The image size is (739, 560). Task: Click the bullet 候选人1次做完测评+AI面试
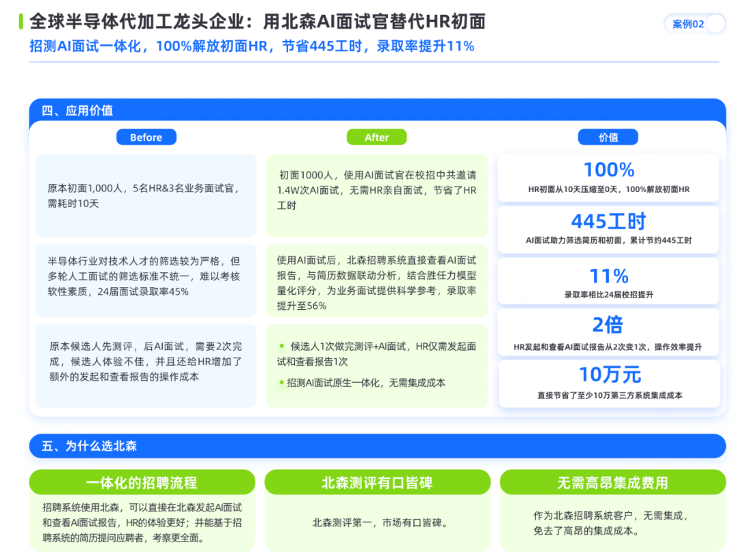coord(376,354)
